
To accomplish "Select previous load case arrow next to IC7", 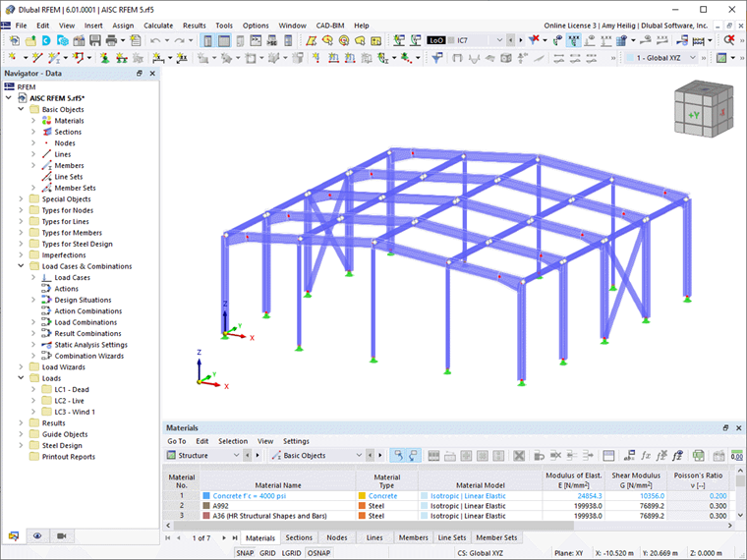I will tap(510, 40).
